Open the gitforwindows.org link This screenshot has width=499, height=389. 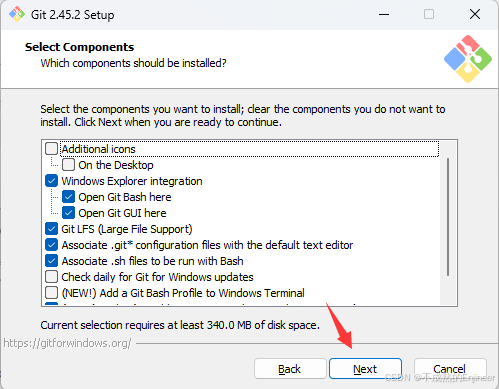point(67,343)
